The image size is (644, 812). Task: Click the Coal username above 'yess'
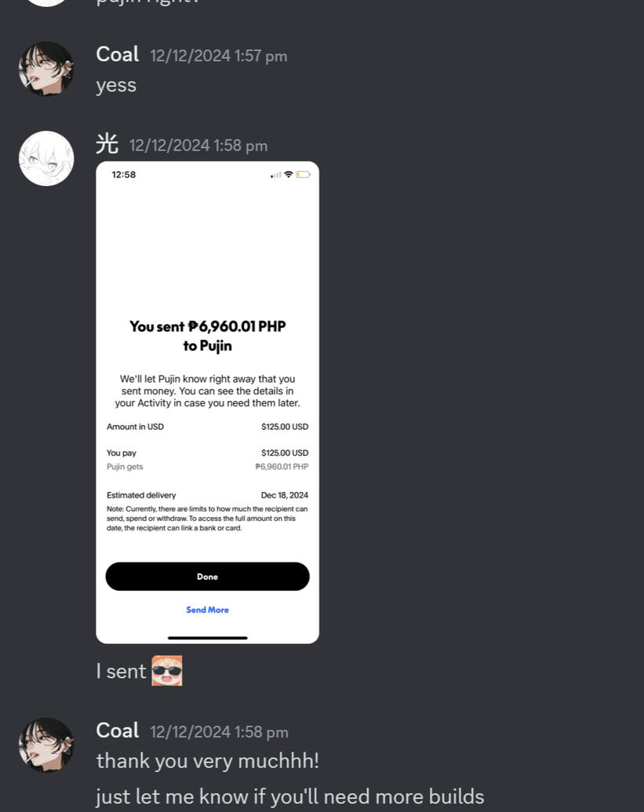pyautogui.click(x=118, y=54)
